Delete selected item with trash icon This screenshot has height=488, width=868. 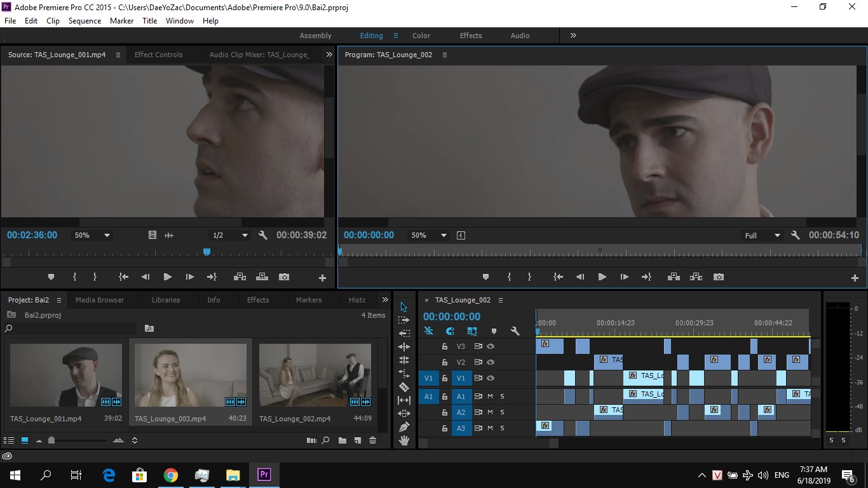372,440
